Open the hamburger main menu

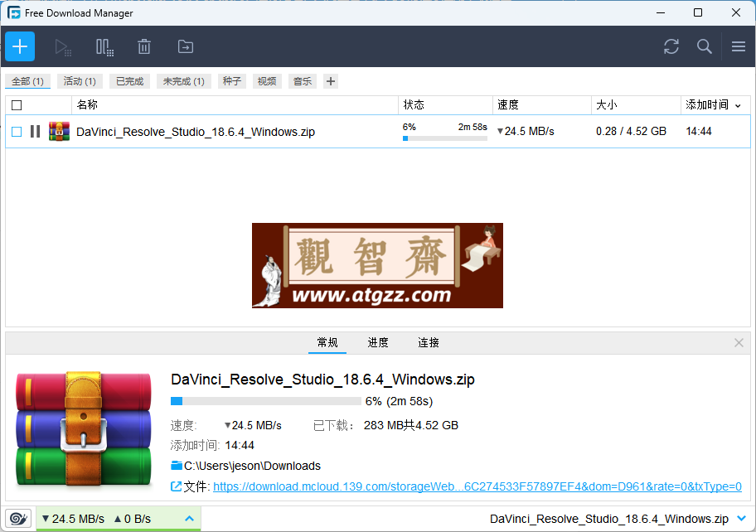[739, 46]
